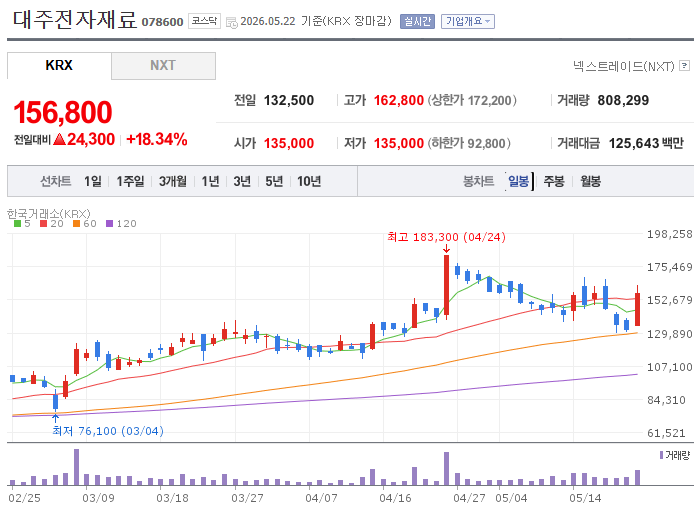
Task: Click the purple 120-day moving average legend
Action: coord(121,223)
